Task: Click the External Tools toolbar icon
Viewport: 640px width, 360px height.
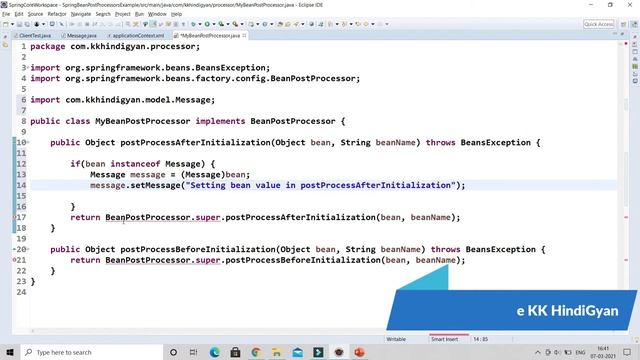Action: (x=235, y=24)
